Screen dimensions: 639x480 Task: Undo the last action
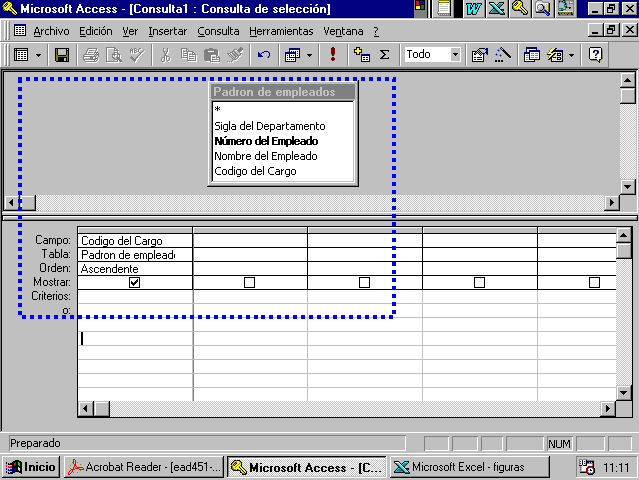pyautogui.click(x=264, y=55)
